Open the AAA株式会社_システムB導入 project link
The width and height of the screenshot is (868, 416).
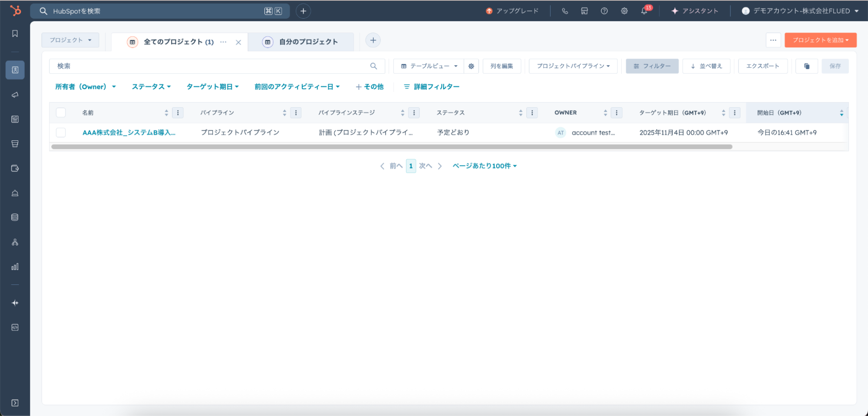point(129,132)
